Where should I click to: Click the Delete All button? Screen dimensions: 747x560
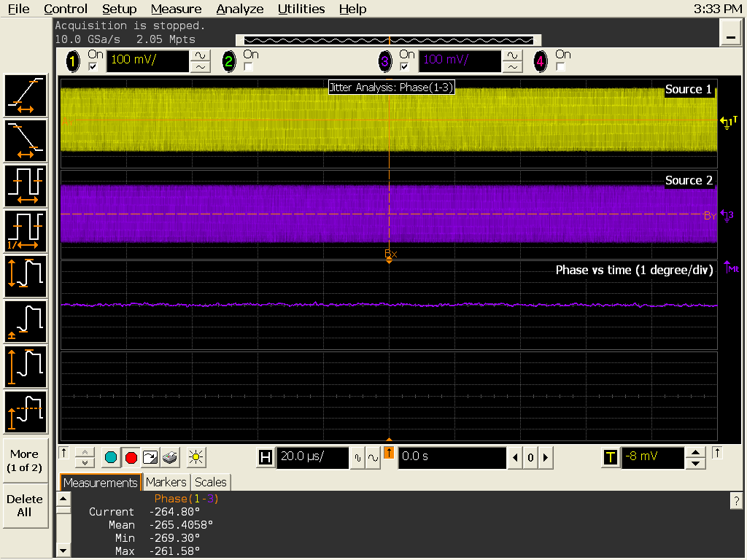click(25, 505)
